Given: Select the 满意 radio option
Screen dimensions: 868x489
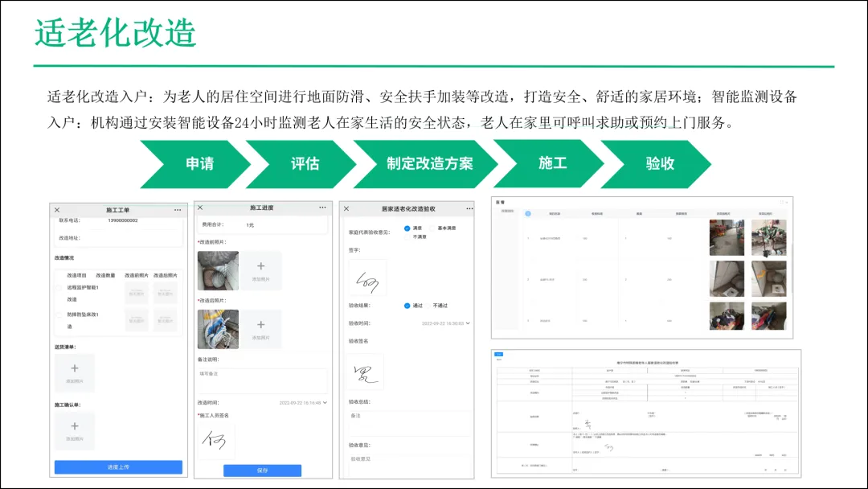Looking at the screenshot, I should [x=407, y=228].
